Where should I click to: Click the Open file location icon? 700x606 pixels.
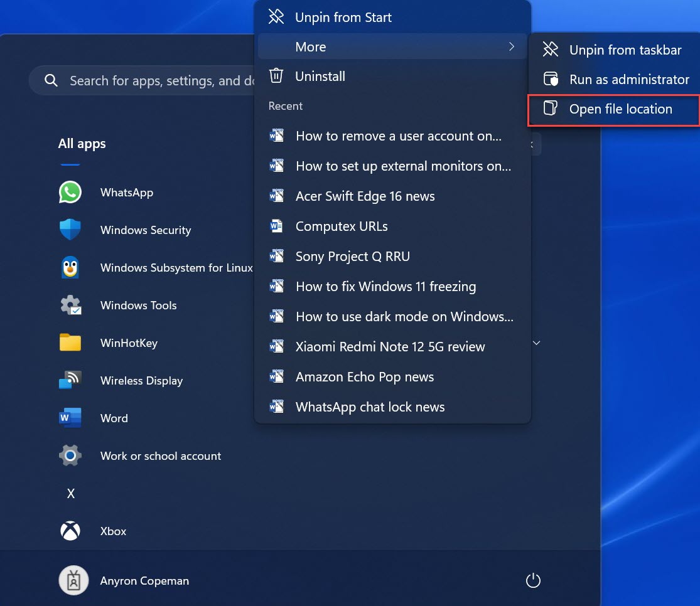click(551, 108)
